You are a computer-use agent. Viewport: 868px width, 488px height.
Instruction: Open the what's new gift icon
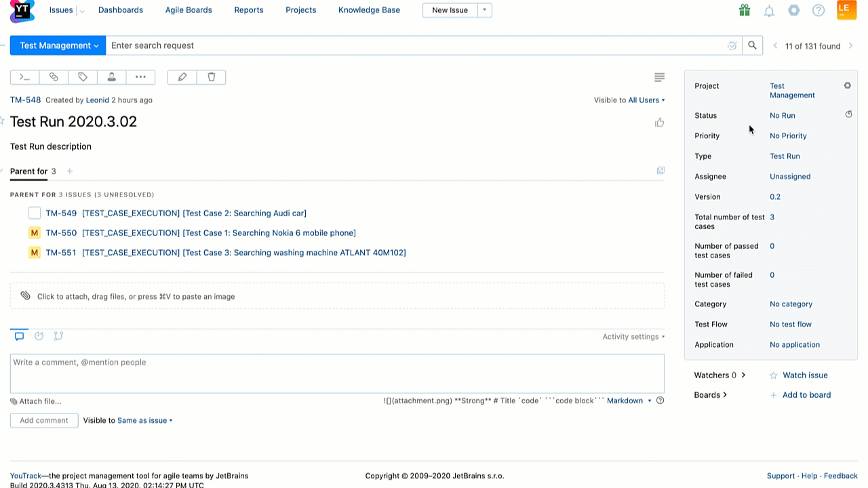click(745, 10)
